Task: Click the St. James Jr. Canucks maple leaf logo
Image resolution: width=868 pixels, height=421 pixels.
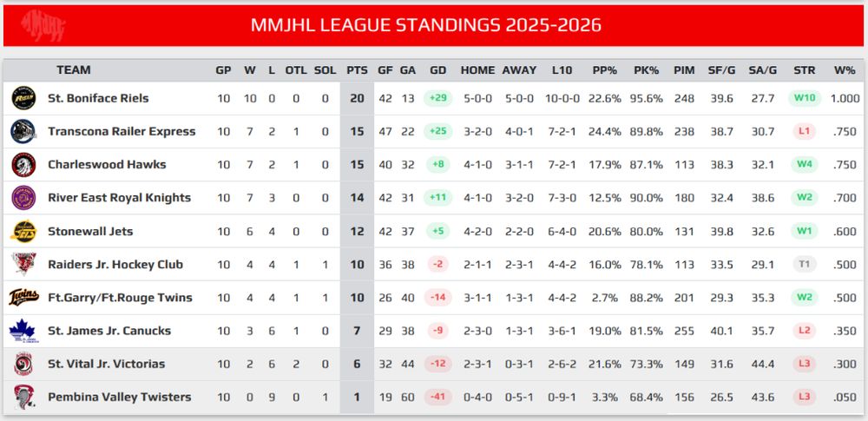Action: coord(23,331)
